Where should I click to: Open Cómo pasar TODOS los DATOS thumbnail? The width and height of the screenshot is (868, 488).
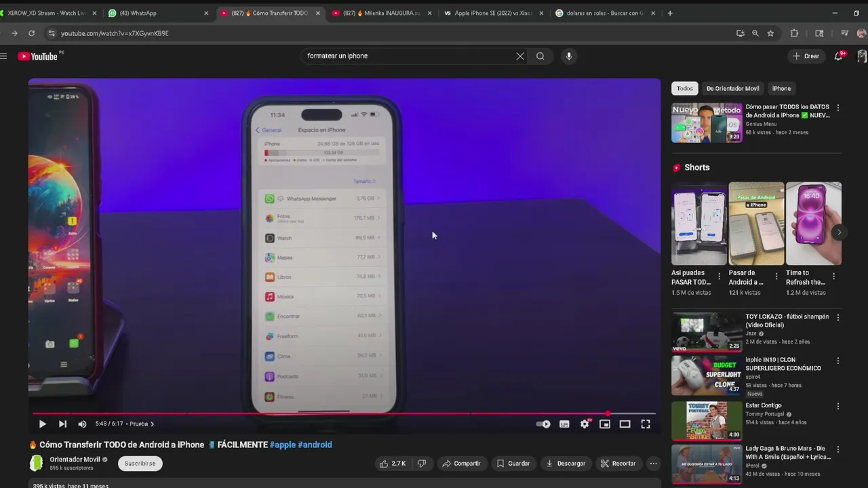707,123
